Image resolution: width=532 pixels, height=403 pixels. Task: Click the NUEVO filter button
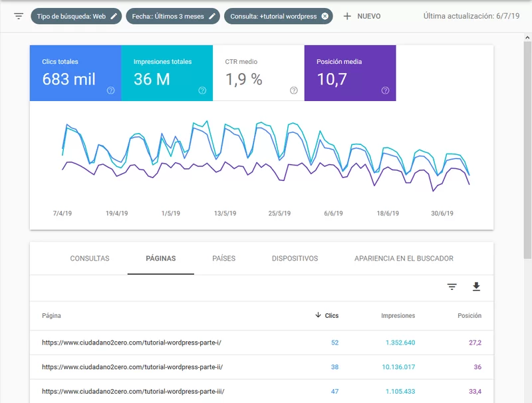[x=362, y=16]
